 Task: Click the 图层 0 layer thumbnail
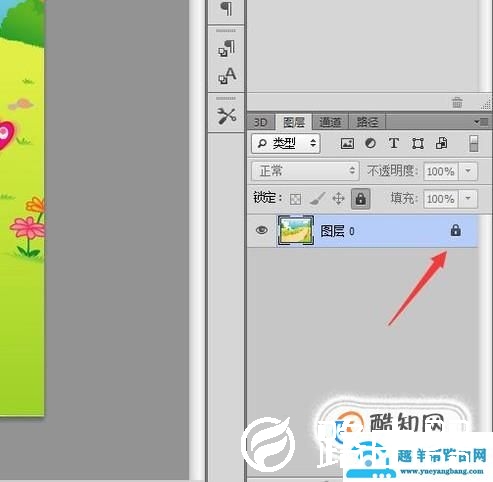[x=296, y=231]
